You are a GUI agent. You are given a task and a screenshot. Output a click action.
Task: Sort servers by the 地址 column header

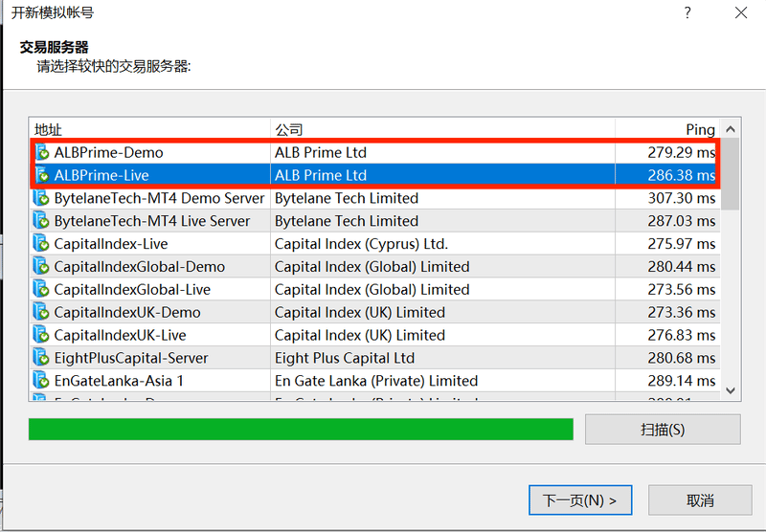pos(149,129)
